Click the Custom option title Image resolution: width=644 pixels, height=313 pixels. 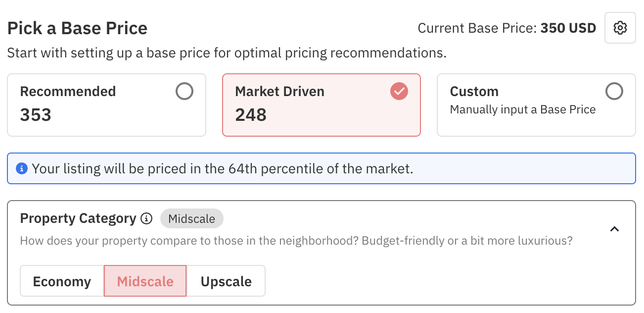click(x=474, y=92)
